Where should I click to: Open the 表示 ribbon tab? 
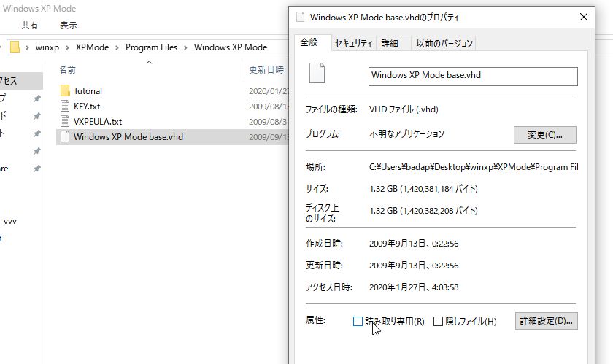pyautogui.click(x=69, y=26)
